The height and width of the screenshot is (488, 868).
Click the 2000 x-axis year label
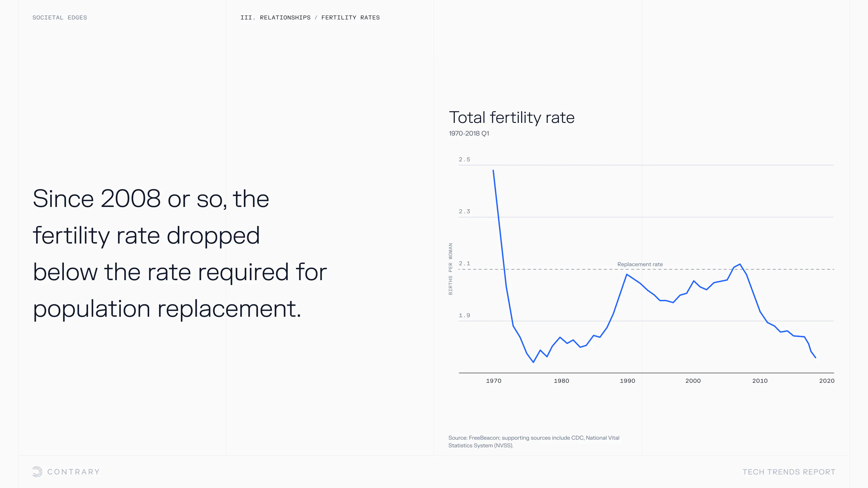(693, 381)
